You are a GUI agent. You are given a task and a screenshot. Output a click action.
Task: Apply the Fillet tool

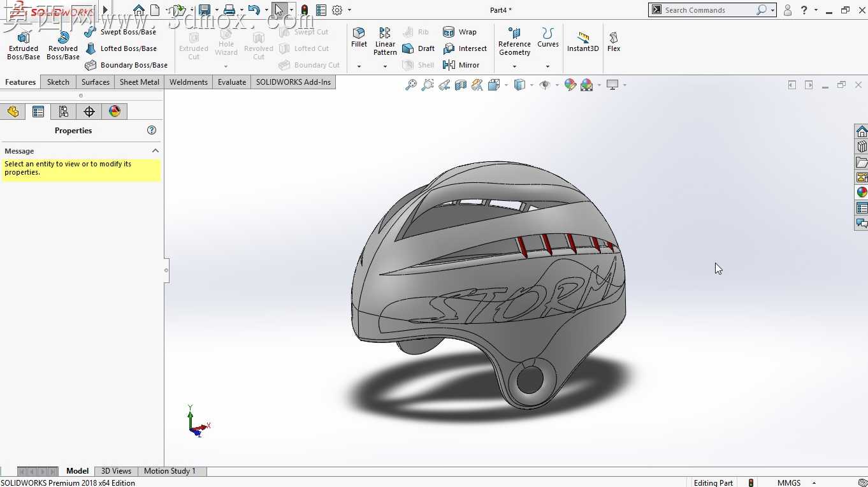[x=359, y=38]
